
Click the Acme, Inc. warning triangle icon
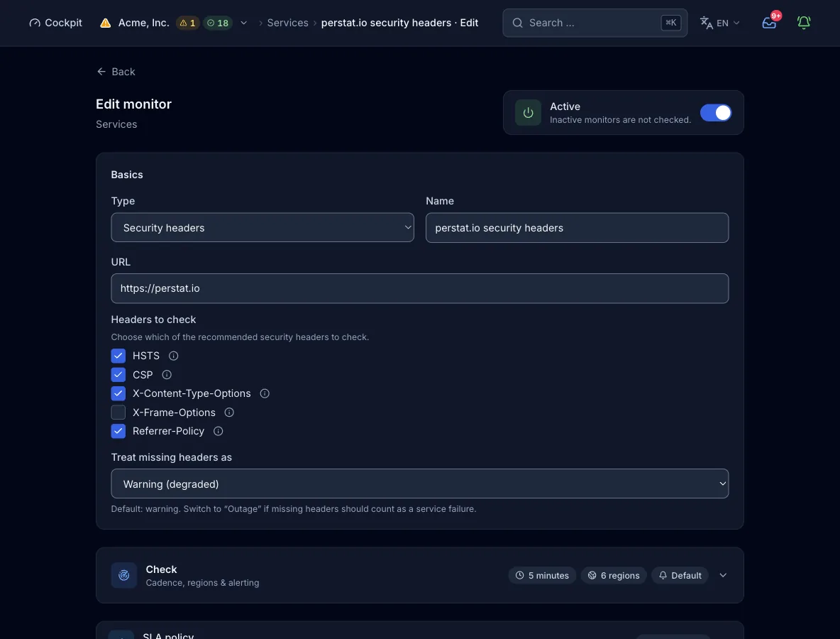pyautogui.click(x=106, y=23)
